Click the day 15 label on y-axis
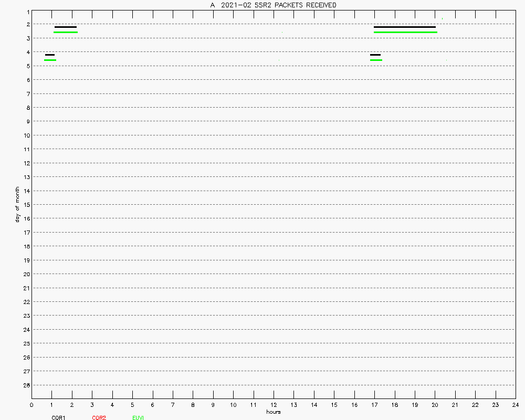Viewport: 525px width, 420px height. pyautogui.click(x=26, y=205)
